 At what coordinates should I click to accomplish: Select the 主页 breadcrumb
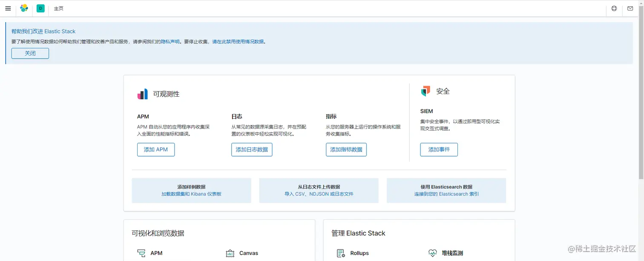(x=58, y=9)
